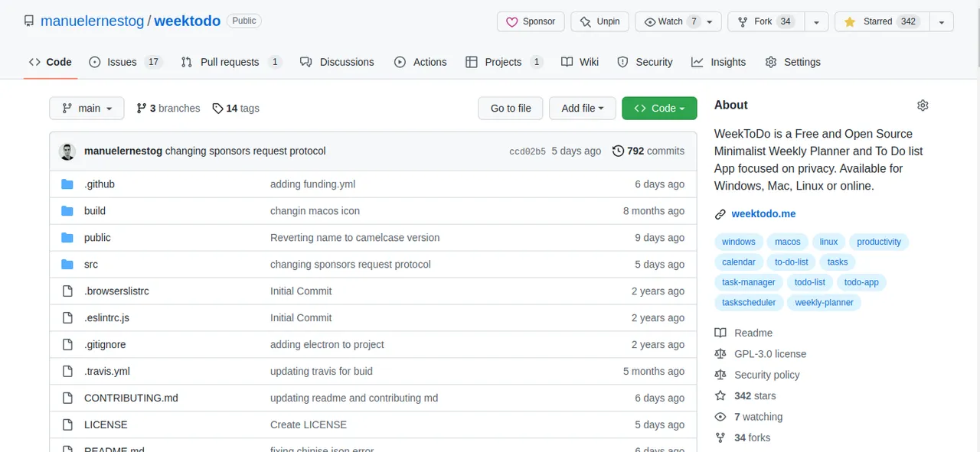Select the todo-list topic tag
980x452 pixels.
[x=810, y=282]
